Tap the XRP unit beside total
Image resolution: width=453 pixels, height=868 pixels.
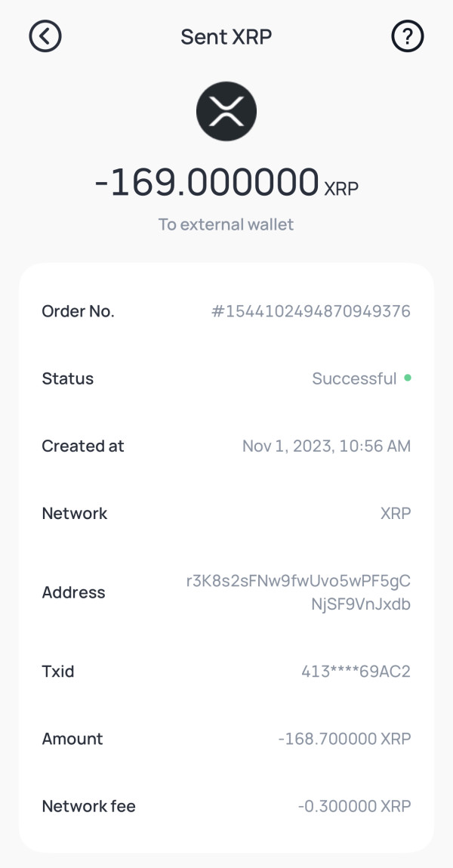coord(341,189)
